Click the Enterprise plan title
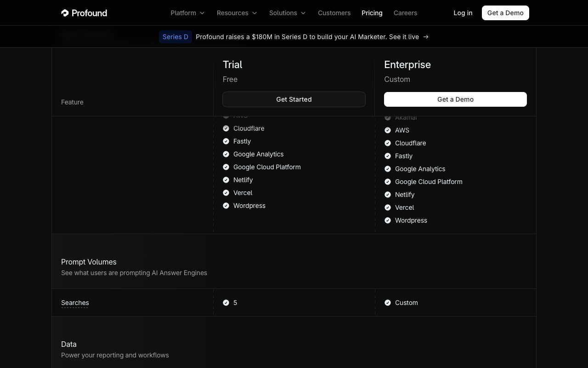This screenshot has height=368, width=588. [x=407, y=64]
